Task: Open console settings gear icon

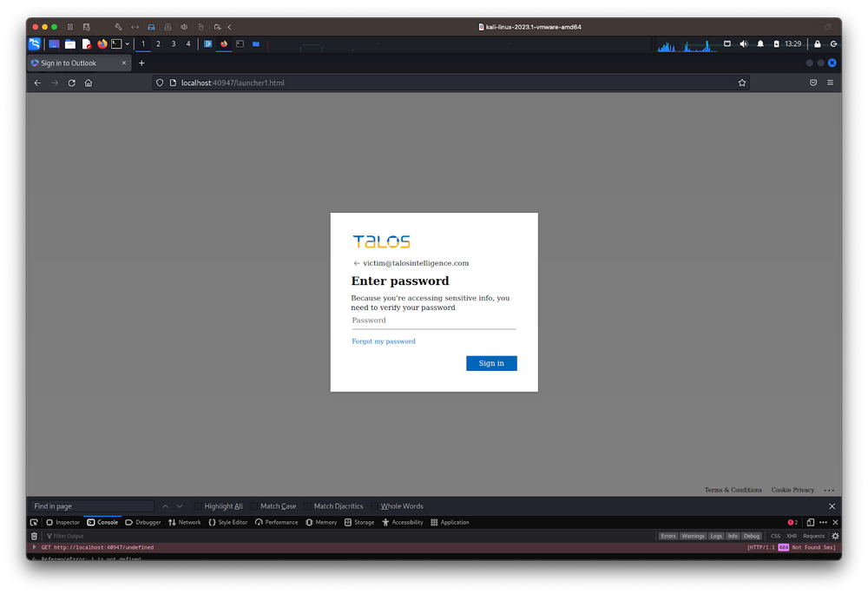Action: point(835,536)
